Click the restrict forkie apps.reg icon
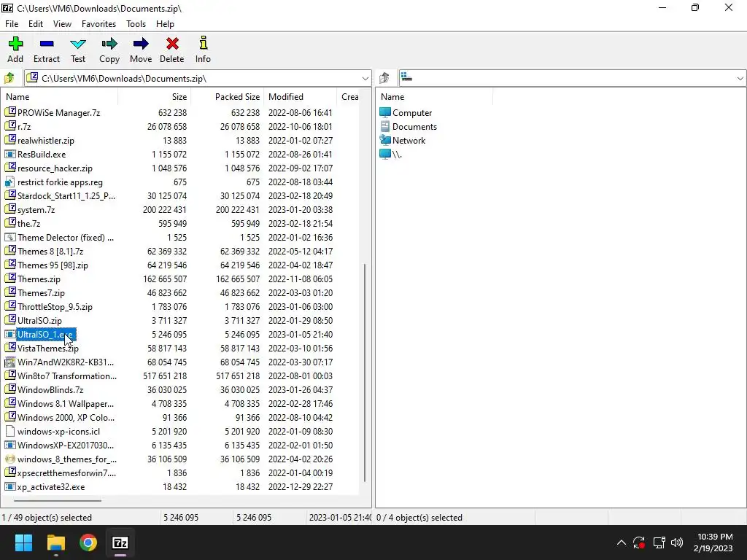This screenshot has width=747, height=560. [x=10, y=182]
